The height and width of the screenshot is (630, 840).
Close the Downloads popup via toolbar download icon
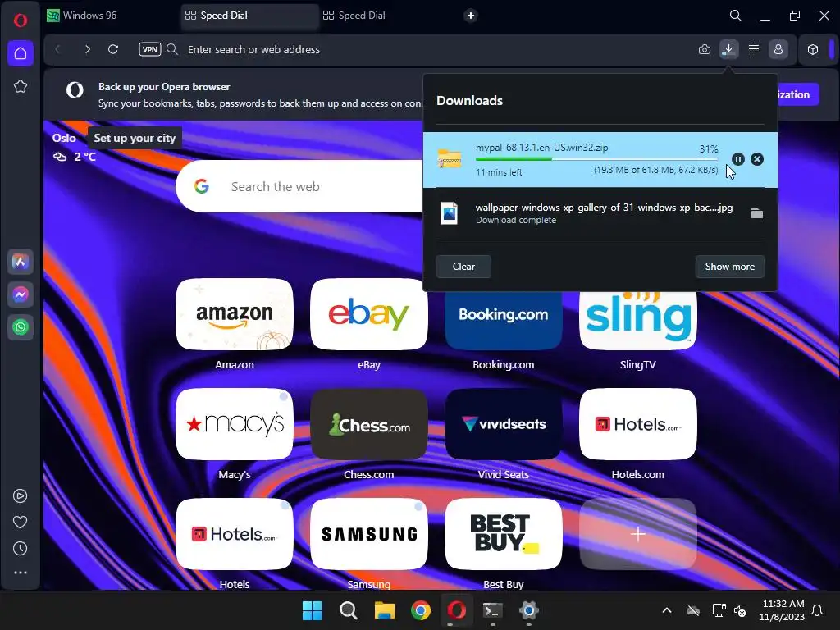click(x=728, y=49)
